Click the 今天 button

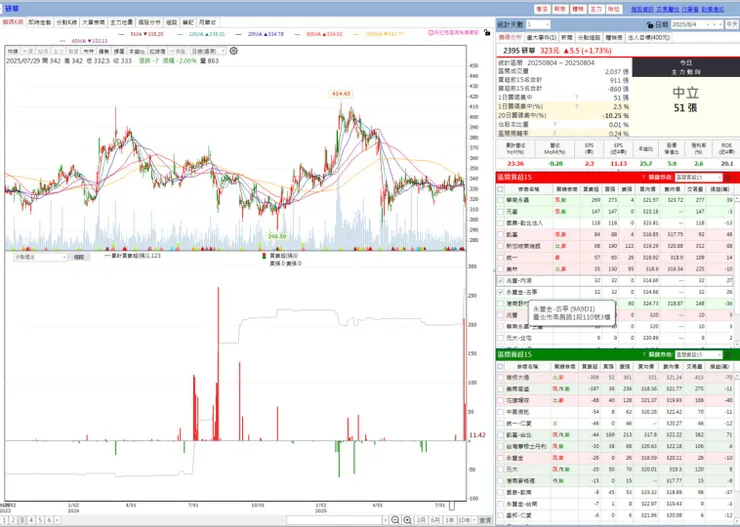pyautogui.click(x=732, y=25)
